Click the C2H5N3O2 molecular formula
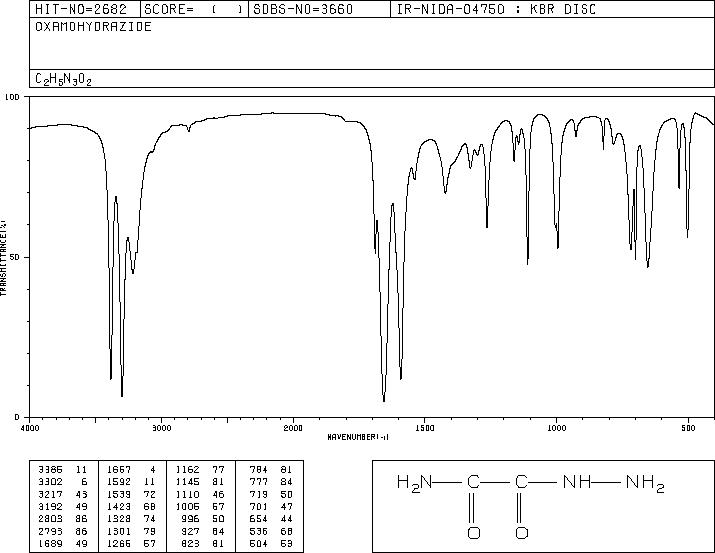Viewport: 715px width, 553px height. point(63,80)
